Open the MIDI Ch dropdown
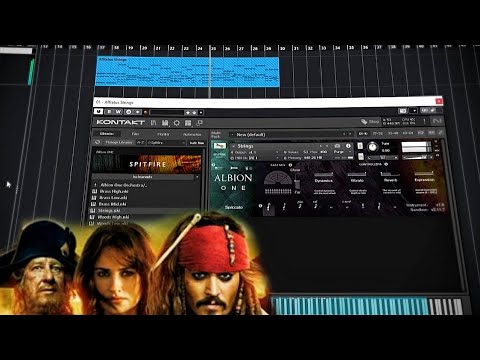 [x=255, y=158]
